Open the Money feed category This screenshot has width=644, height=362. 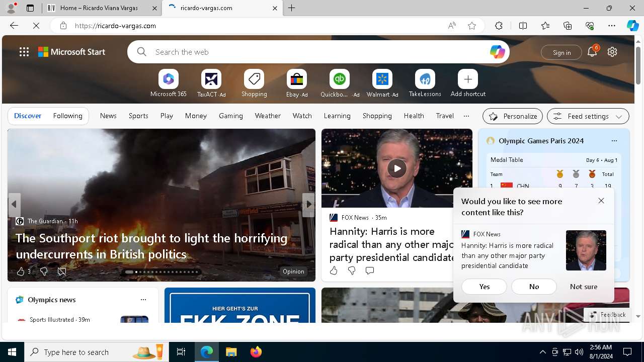point(196,116)
